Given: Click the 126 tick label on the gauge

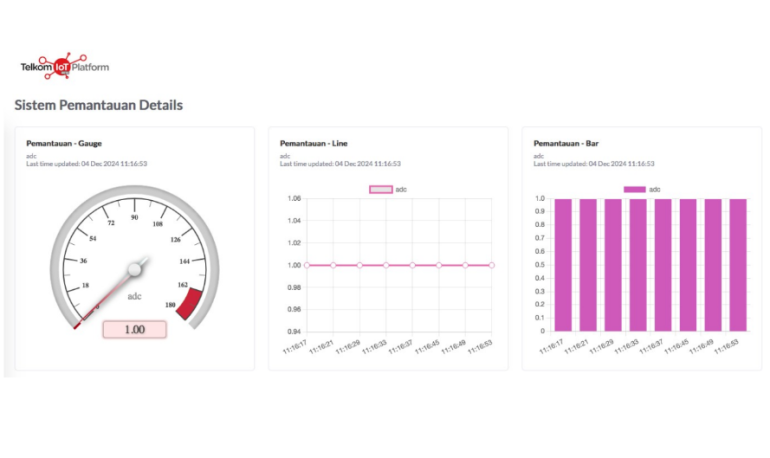Looking at the screenshot, I should point(175,240).
